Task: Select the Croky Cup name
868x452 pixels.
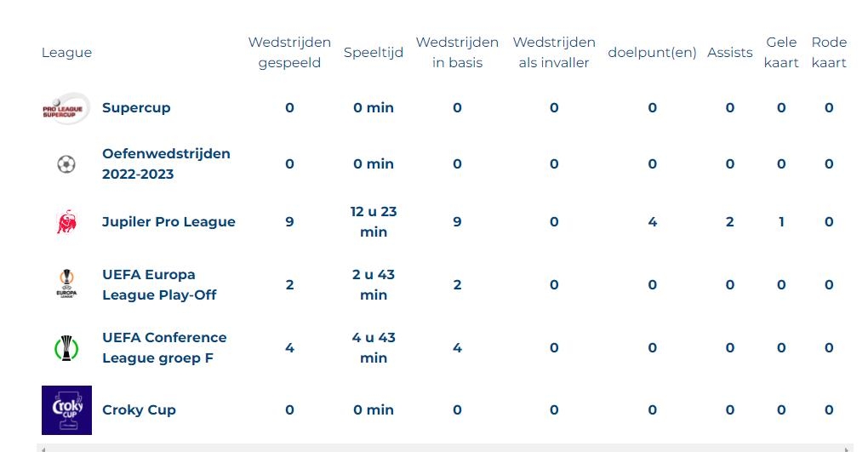Action: [139, 410]
